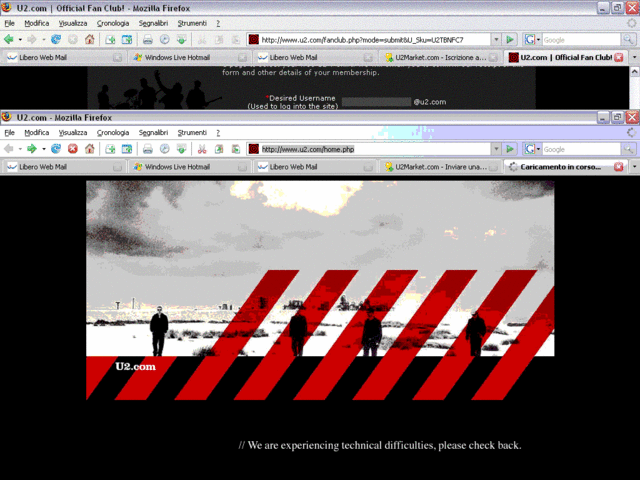This screenshot has width=640, height=480.
Task: Open back-history dropdown in Official Fan Club window
Action: coord(20,40)
